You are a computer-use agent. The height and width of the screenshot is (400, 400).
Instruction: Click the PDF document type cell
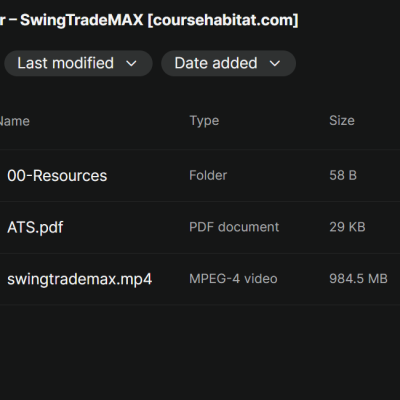(x=234, y=227)
